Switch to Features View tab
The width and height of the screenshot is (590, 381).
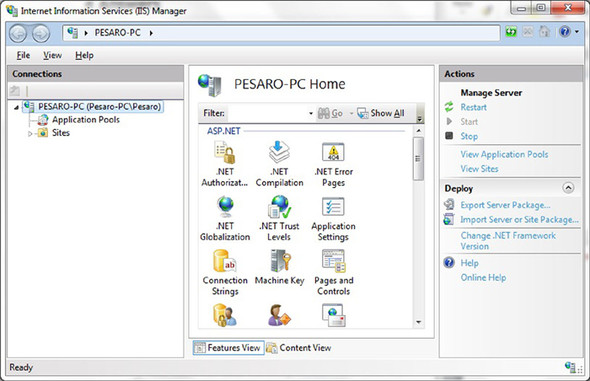tap(228, 348)
